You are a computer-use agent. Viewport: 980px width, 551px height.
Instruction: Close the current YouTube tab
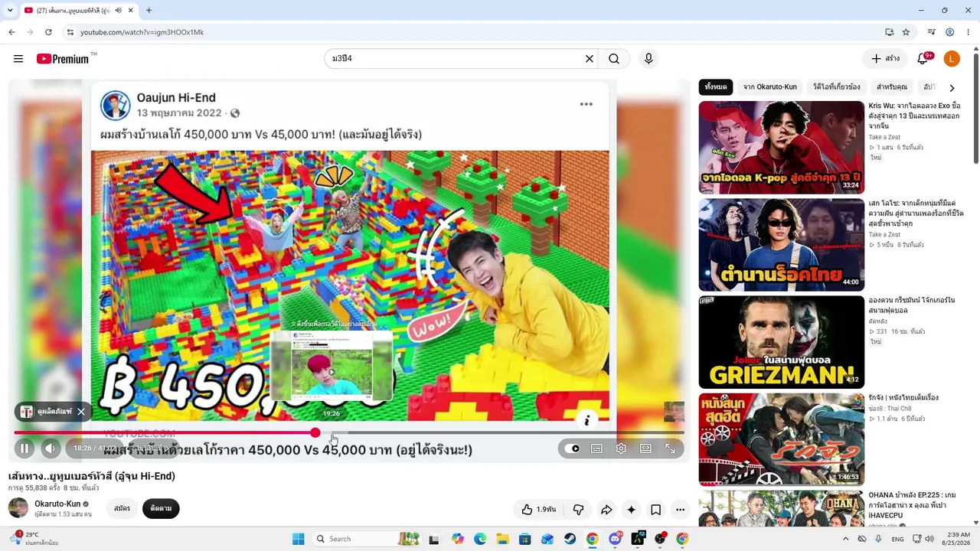point(132,11)
